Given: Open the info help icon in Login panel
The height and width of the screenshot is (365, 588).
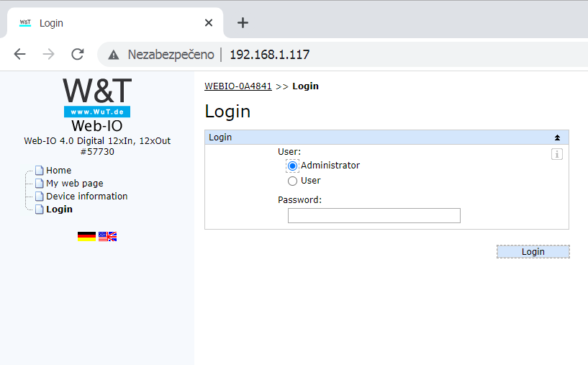Looking at the screenshot, I should tap(557, 154).
